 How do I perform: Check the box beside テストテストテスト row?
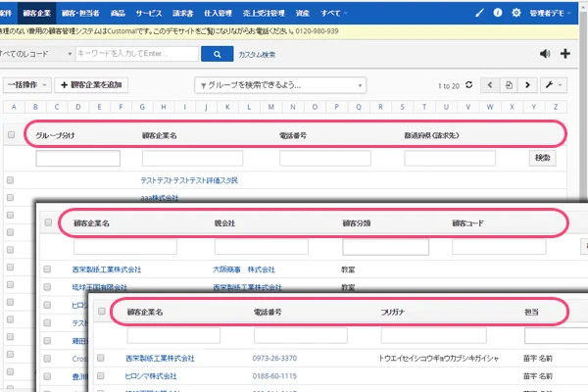click(11, 180)
